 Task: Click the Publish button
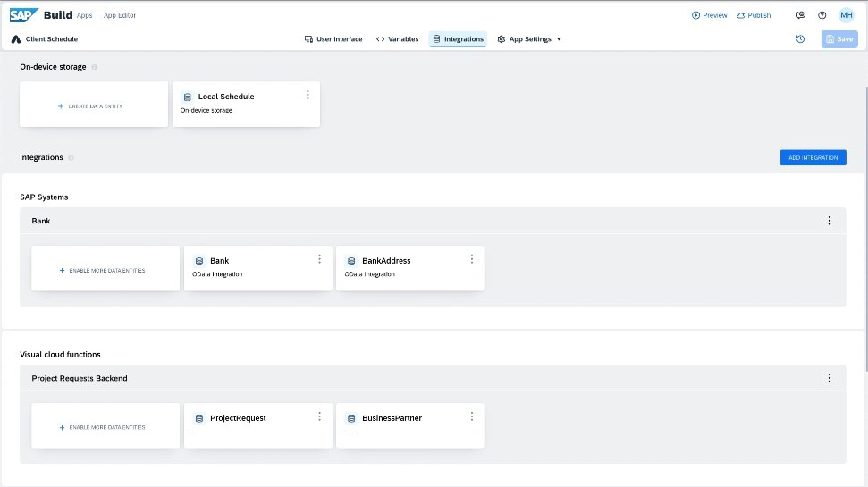coord(754,15)
